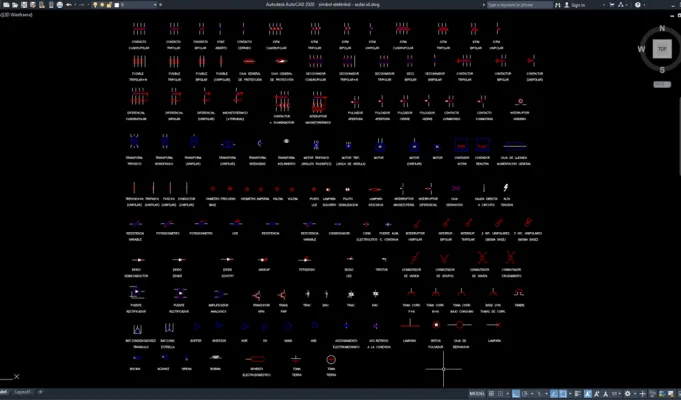Toggle the highlighted dynamic input icon
The width and height of the screenshot is (681, 400).
coord(516,394)
